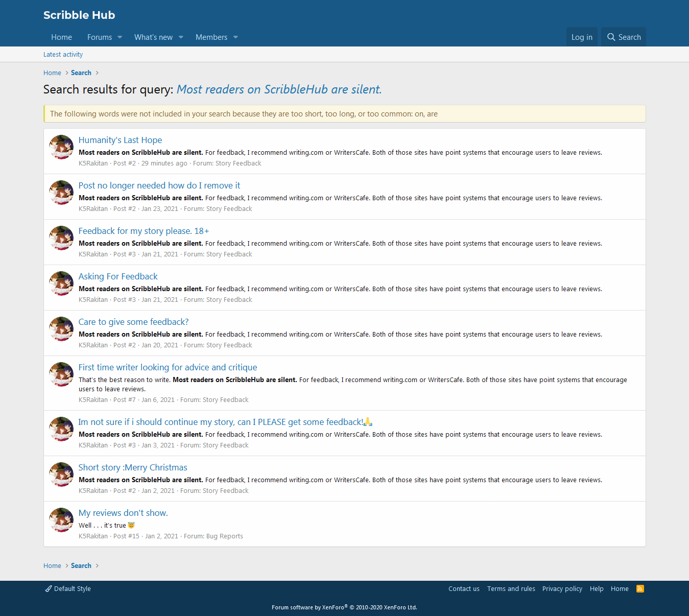Open the Short story :Merry Christmas thread

133,467
